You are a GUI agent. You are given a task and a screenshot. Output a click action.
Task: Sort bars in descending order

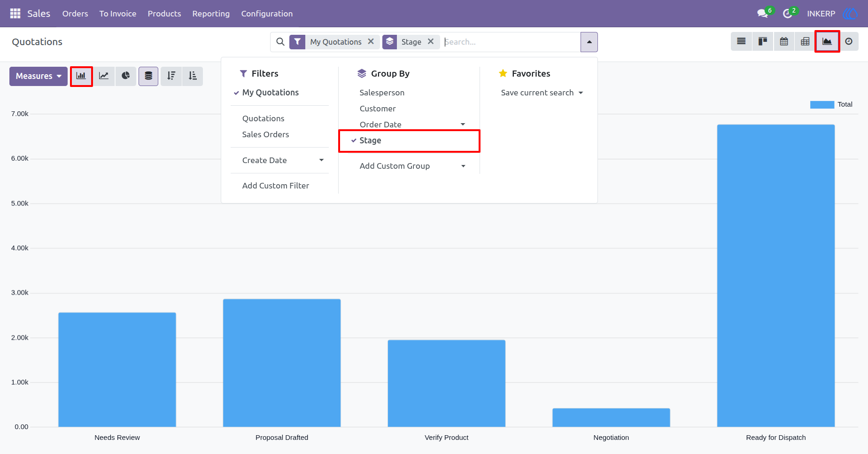[171, 76]
